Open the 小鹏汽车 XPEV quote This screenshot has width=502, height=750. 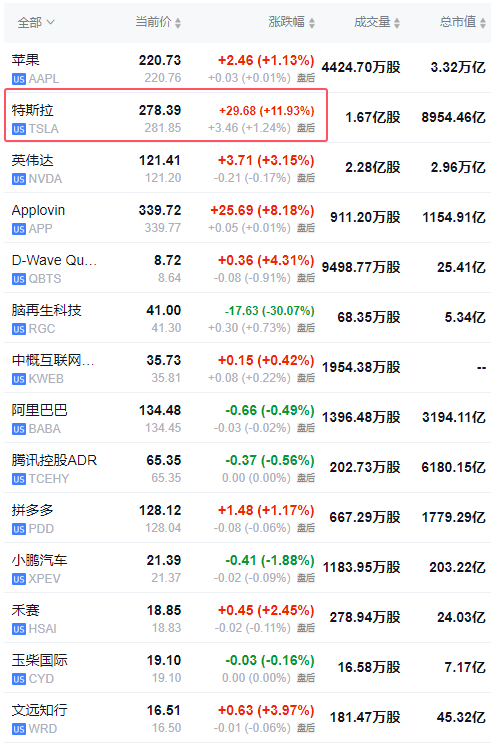pyautogui.click(x=247, y=568)
